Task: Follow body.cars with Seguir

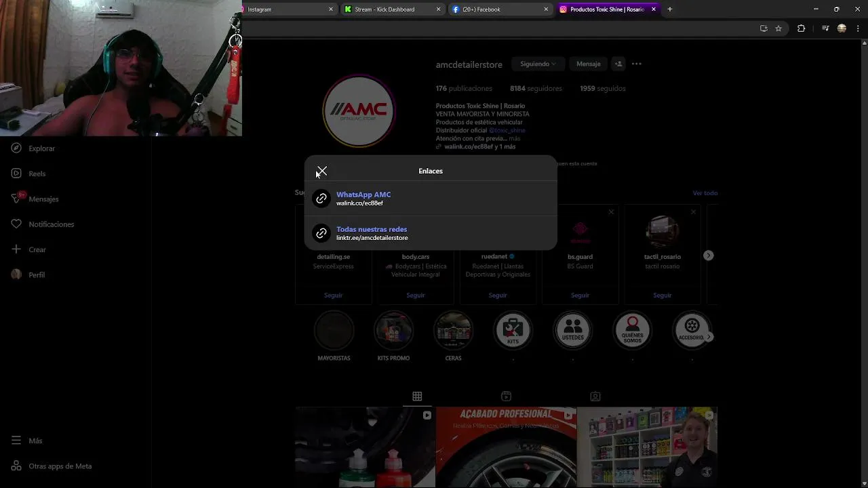Action: (x=416, y=296)
